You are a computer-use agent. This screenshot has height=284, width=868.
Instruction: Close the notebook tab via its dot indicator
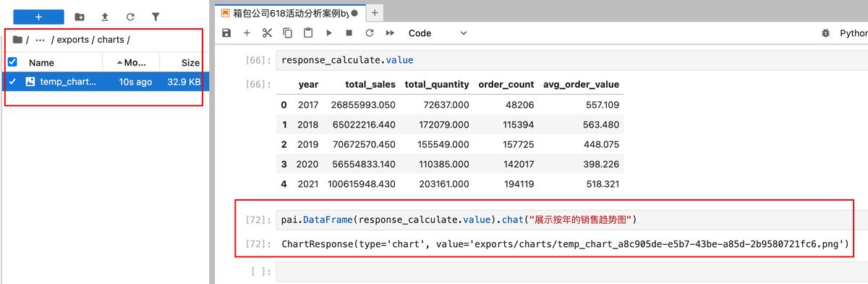click(x=354, y=13)
